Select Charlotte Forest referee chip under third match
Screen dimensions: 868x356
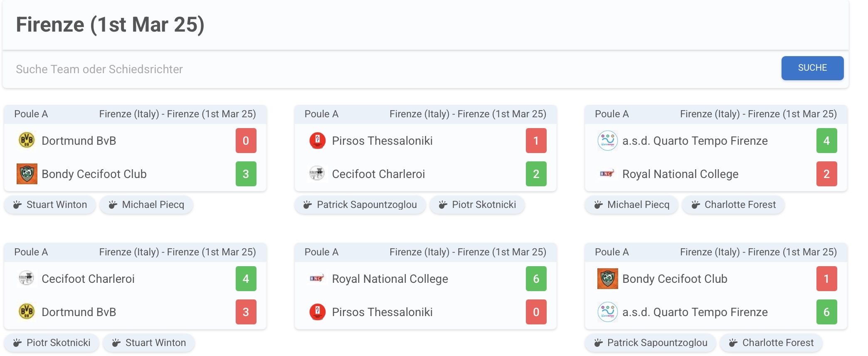click(733, 205)
